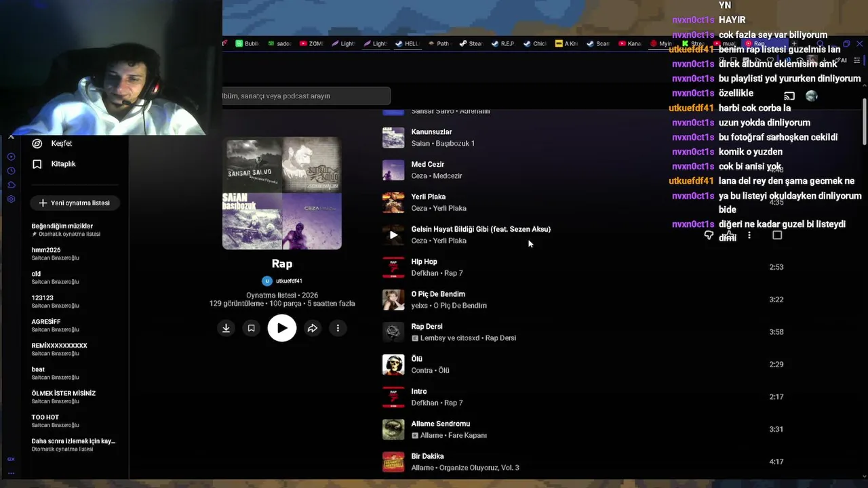The height and width of the screenshot is (488, 868).
Task: Open the Contra artist link under Ölü
Action: coord(422,371)
